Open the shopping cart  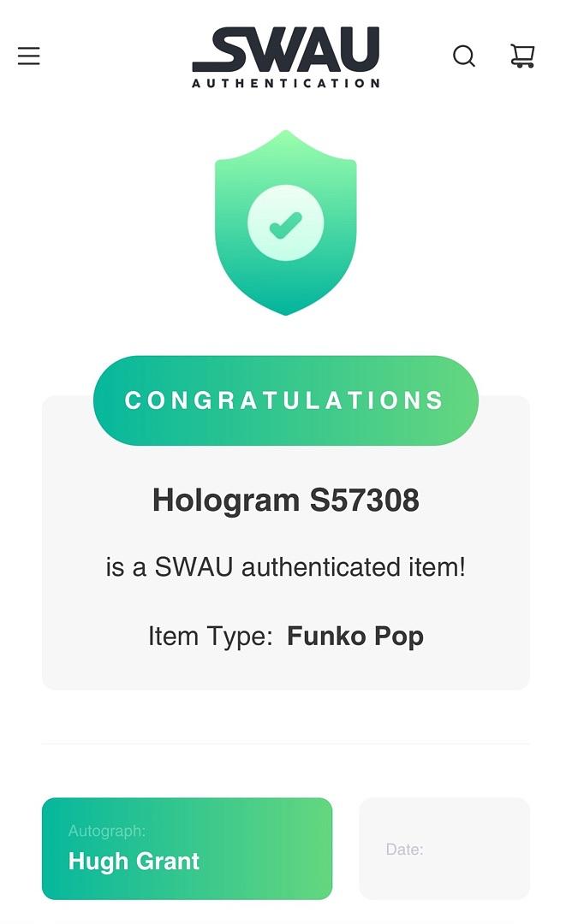pyautogui.click(x=522, y=56)
